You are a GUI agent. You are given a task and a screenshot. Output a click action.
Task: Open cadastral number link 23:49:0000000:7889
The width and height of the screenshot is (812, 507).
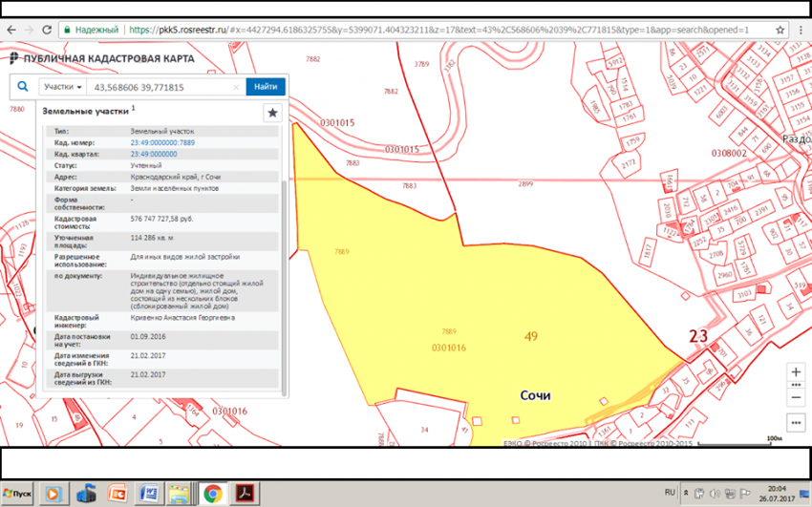pyautogui.click(x=162, y=143)
